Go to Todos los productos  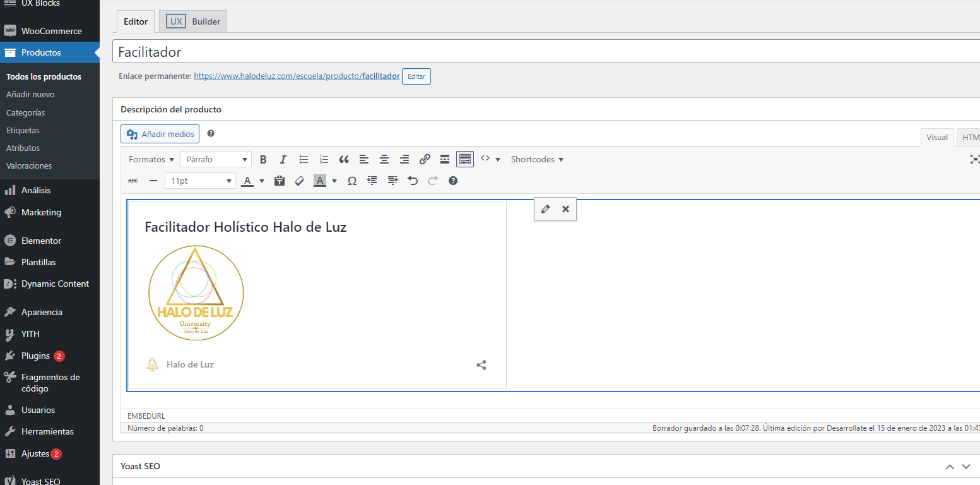pyautogui.click(x=44, y=76)
